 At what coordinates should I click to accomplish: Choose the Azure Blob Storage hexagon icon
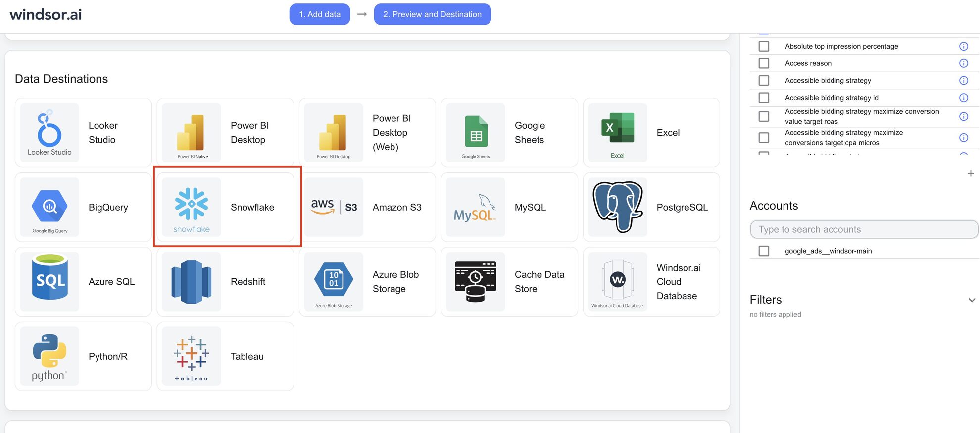pos(334,281)
